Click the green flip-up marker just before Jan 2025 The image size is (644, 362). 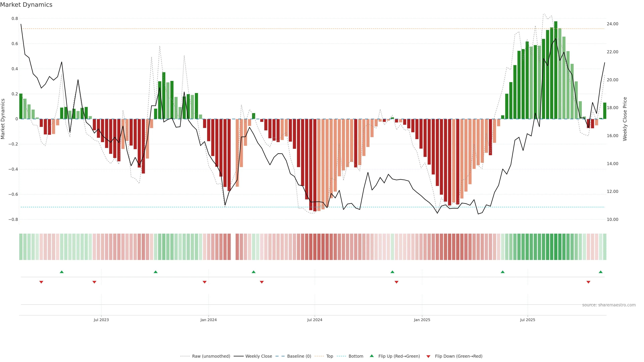[x=392, y=272]
